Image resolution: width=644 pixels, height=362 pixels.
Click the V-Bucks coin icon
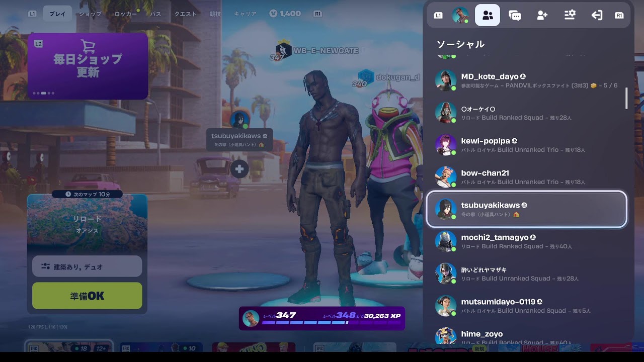click(273, 14)
